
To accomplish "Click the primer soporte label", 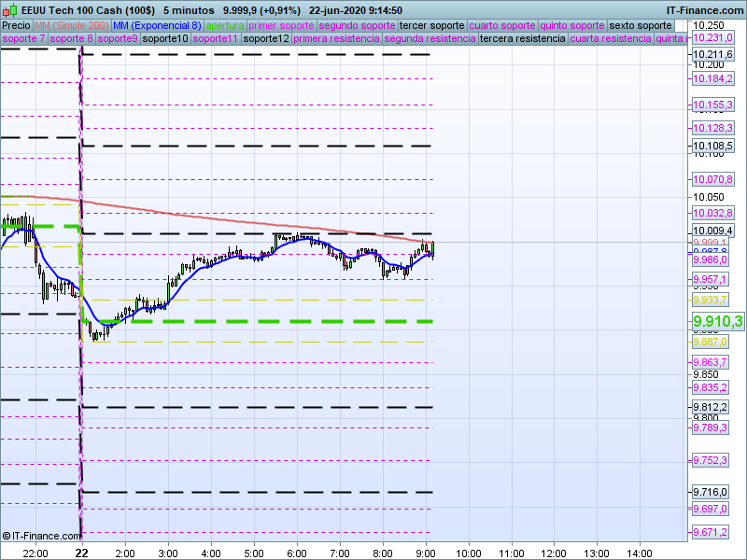I will point(282,25).
